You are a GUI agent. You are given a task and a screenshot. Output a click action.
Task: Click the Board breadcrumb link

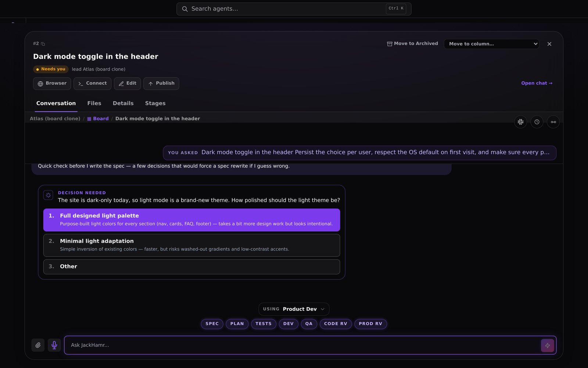(x=98, y=118)
